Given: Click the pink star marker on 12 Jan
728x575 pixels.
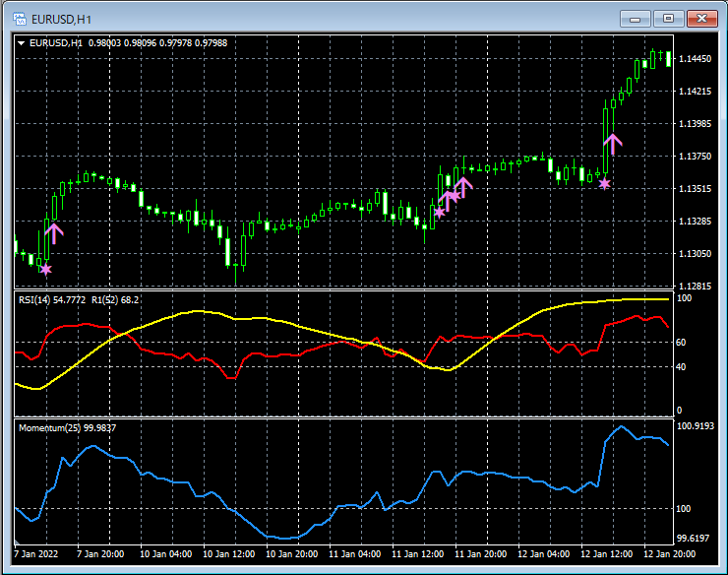Looking at the screenshot, I should [x=604, y=183].
